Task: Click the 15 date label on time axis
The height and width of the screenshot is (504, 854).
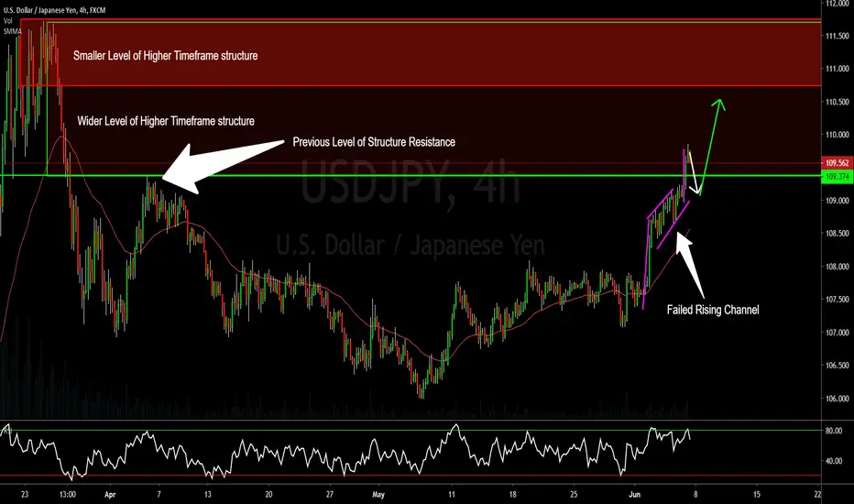Action: (757, 495)
